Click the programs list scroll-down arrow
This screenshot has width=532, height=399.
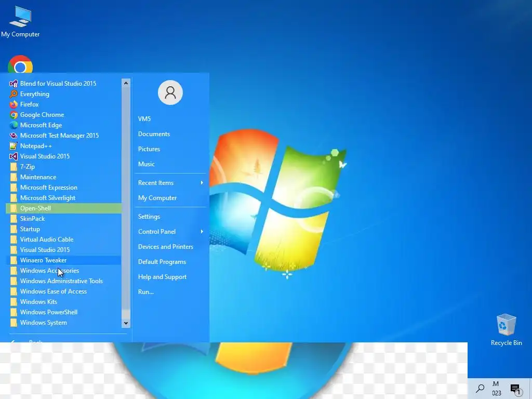(126, 323)
